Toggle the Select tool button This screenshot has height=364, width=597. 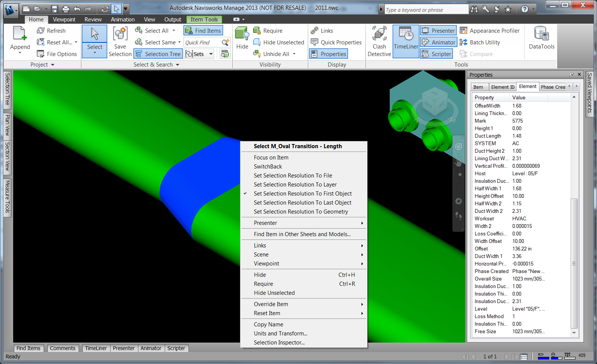click(94, 41)
